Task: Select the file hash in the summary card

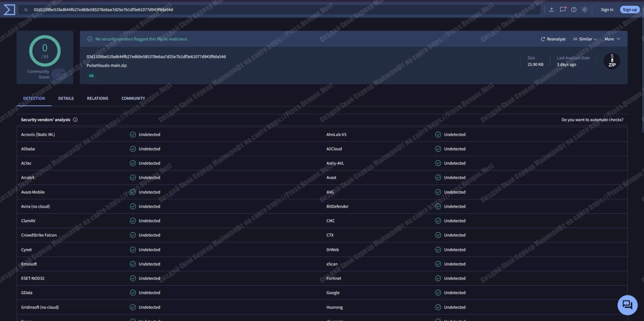Action: tap(156, 57)
